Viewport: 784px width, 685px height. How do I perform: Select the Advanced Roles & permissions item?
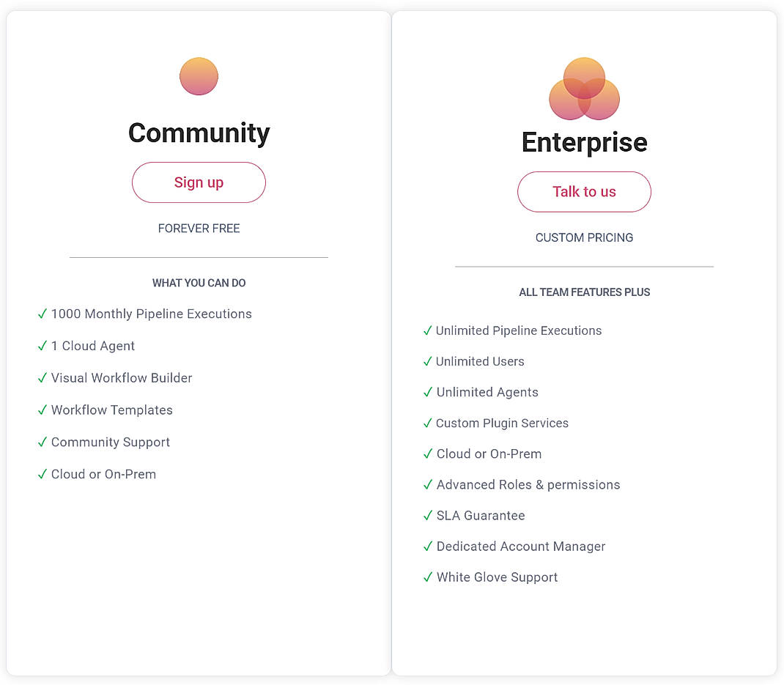[528, 484]
